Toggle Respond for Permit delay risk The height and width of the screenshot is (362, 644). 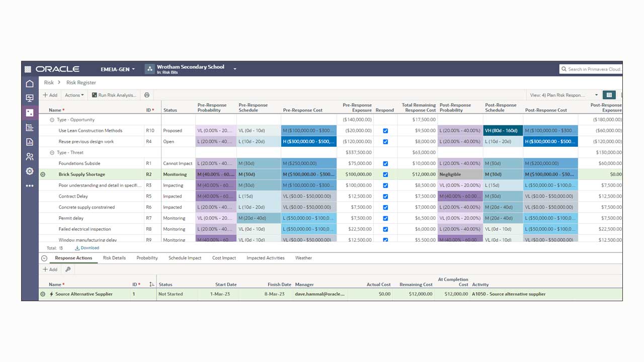click(385, 218)
